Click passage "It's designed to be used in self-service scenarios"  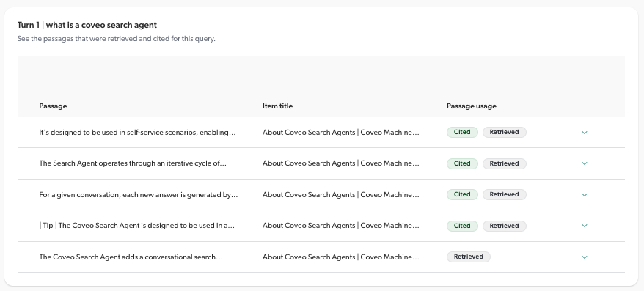click(x=138, y=133)
